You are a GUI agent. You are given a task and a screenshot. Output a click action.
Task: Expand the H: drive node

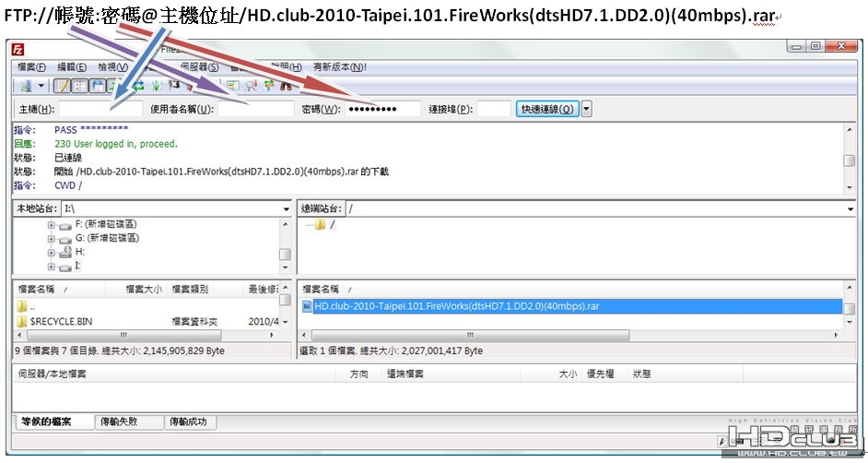pos(51,253)
